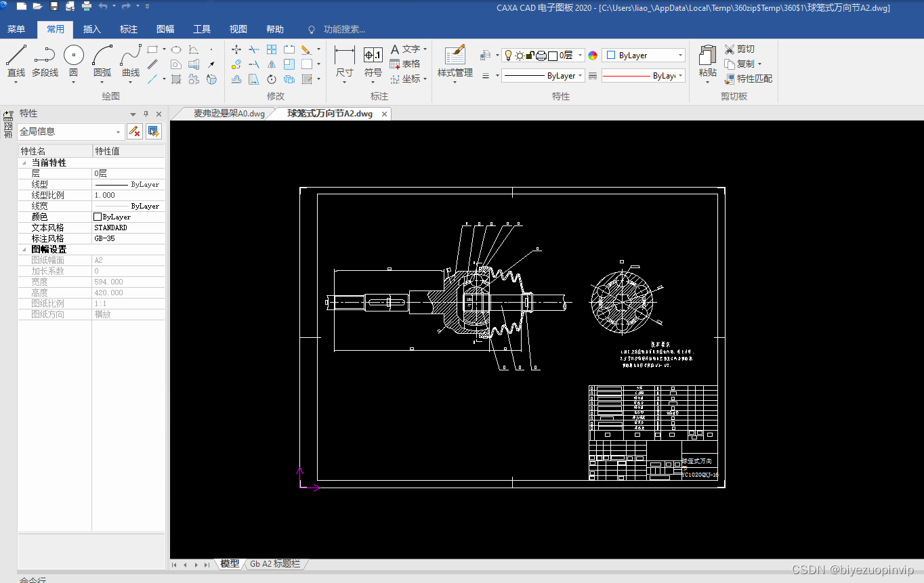Click the pick-select icon in 特性 panel
The height and width of the screenshot is (583, 924).
pyautogui.click(x=154, y=131)
